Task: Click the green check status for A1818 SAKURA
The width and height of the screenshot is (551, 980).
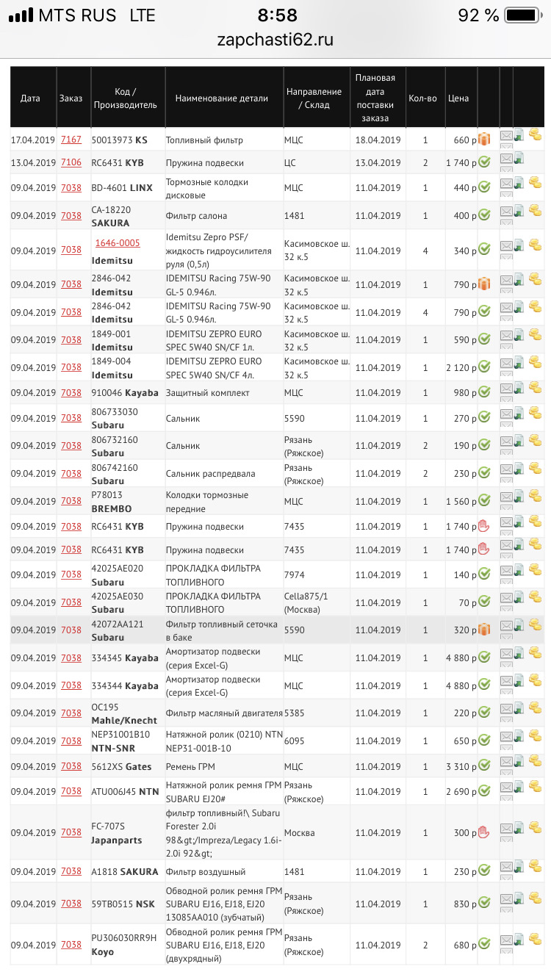Action: [x=484, y=871]
